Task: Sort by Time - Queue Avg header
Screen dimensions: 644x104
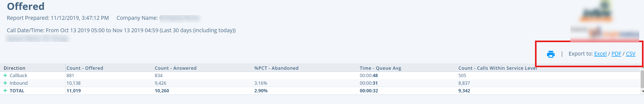Action: [380, 68]
